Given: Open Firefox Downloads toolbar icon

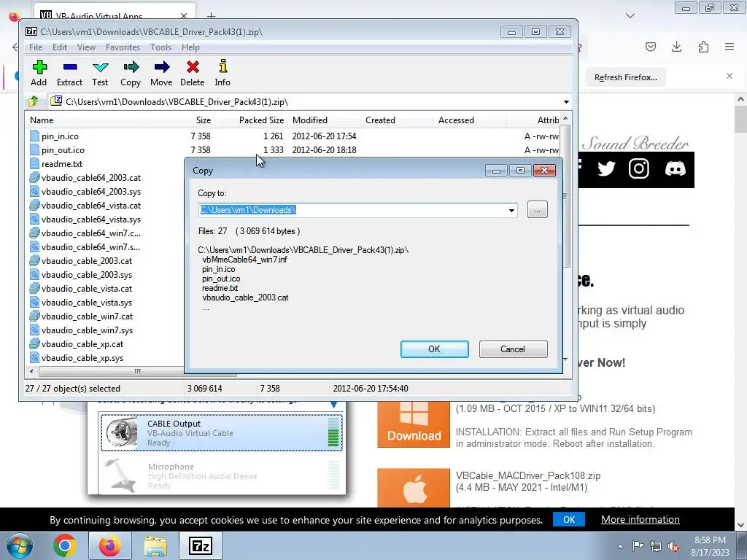Looking at the screenshot, I should pyautogui.click(x=676, y=46).
